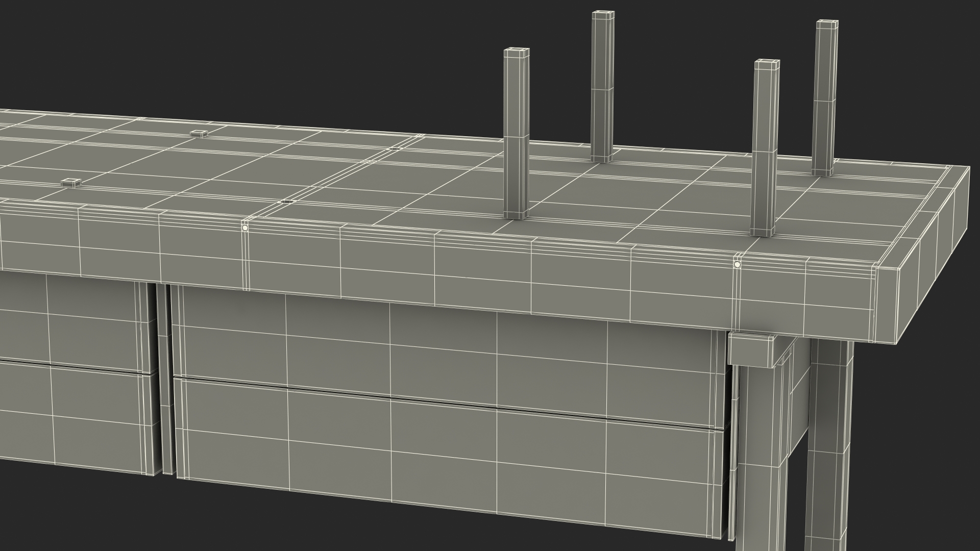Click the front-left vertical post on tabletop
This screenshot has height=551, width=980.
point(516,133)
